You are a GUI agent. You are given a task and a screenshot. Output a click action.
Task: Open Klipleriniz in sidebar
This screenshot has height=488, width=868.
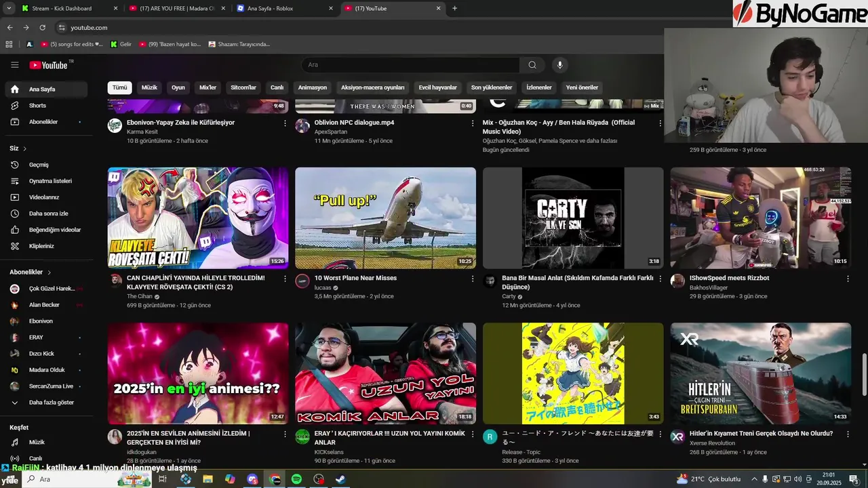coord(46,246)
